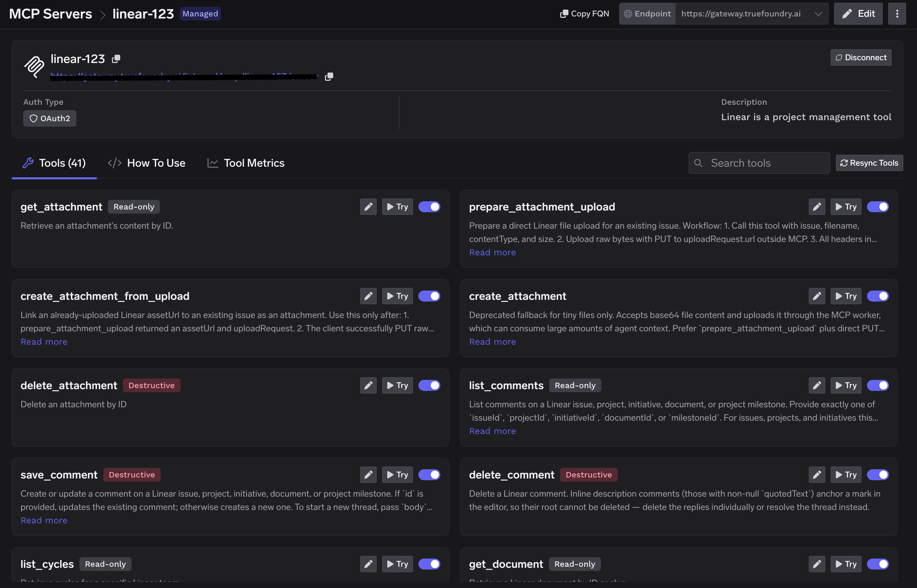Try the delete_comment tool
The image size is (917, 588).
[x=845, y=475]
